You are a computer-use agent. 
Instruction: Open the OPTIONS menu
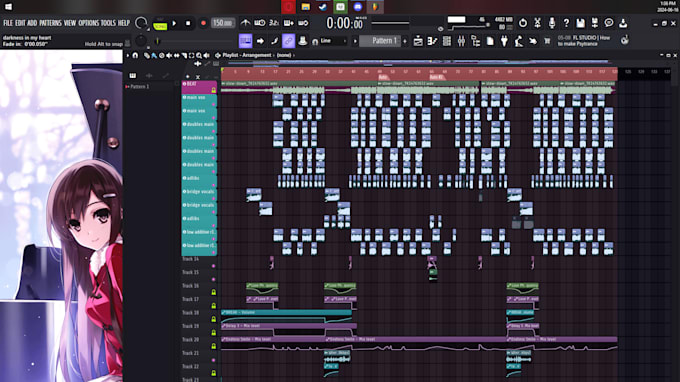[x=88, y=23]
